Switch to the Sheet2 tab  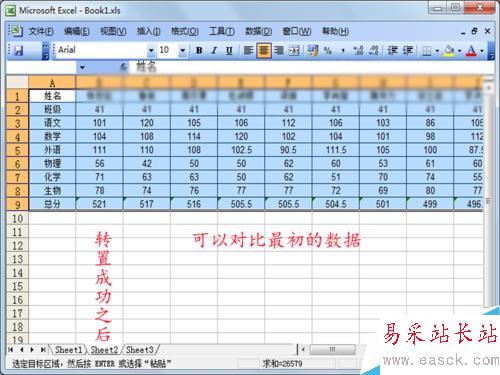coord(104,350)
